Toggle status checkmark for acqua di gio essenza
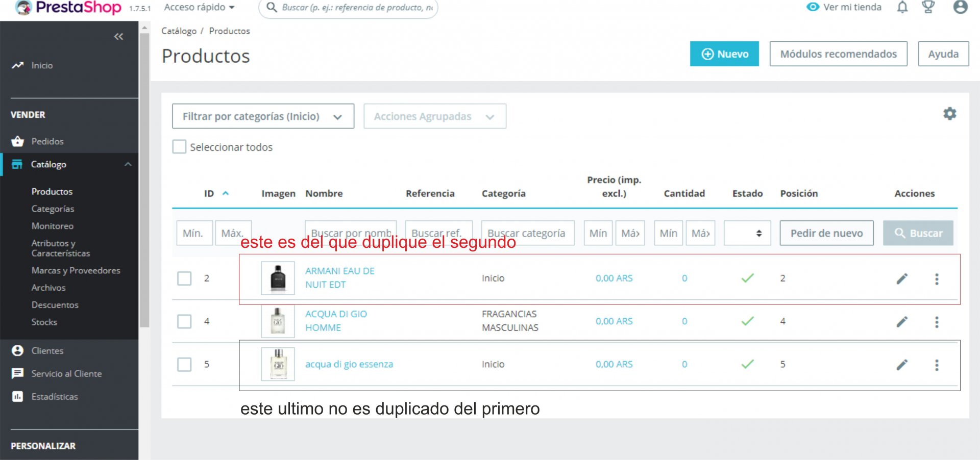Screen dimensions: 980x460 point(747,364)
